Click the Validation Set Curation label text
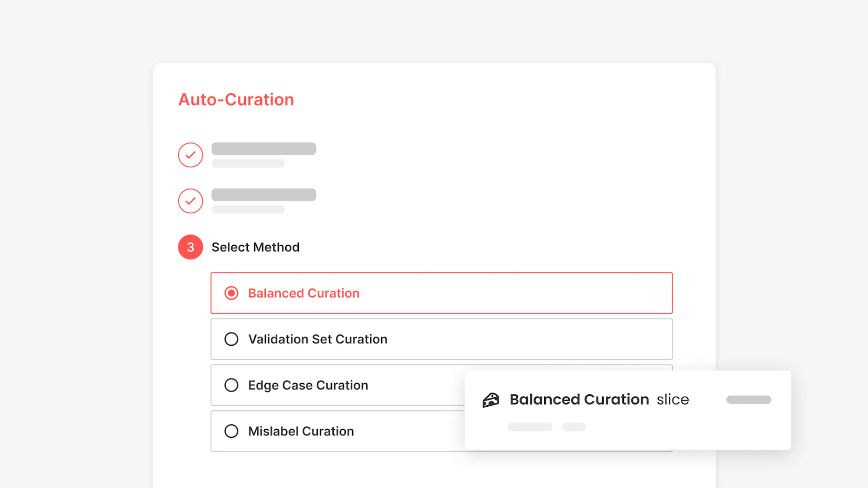The image size is (868, 488). 318,339
